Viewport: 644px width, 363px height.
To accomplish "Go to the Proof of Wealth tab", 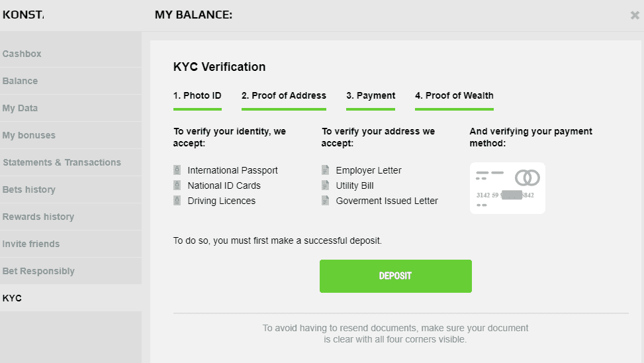I will [x=454, y=96].
